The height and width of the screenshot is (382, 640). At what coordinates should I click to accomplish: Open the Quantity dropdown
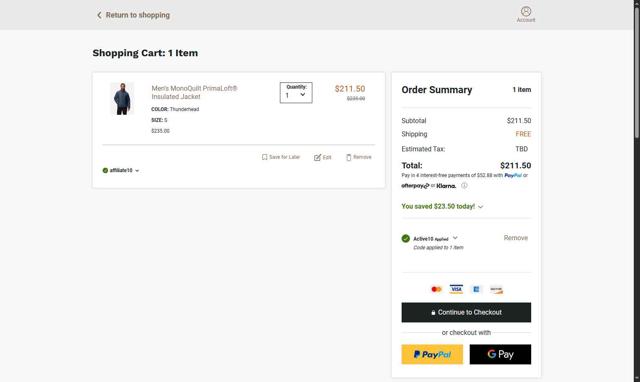(x=296, y=93)
